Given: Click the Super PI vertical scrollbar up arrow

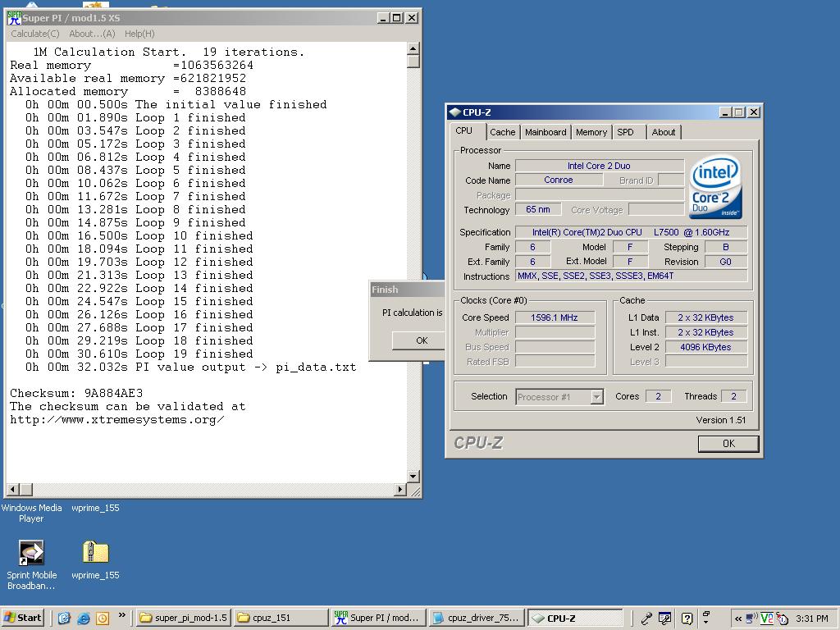Looking at the screenshot, I should coord(413,48).
